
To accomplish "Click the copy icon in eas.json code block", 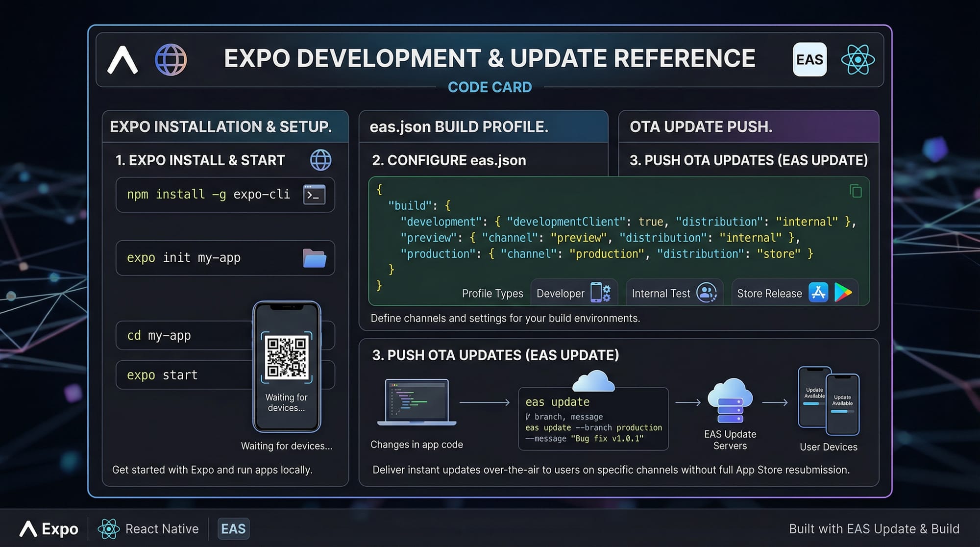I will click(856, 191).
